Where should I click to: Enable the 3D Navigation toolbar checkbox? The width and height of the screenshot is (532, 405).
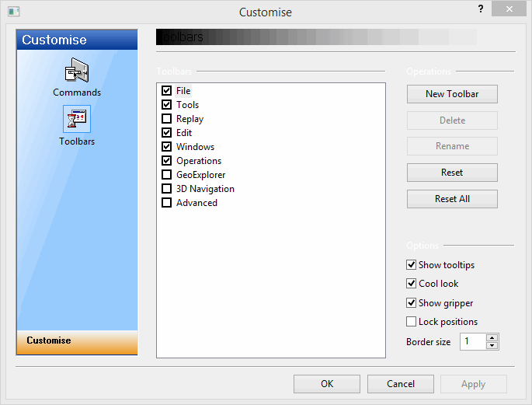coord(166,188)
